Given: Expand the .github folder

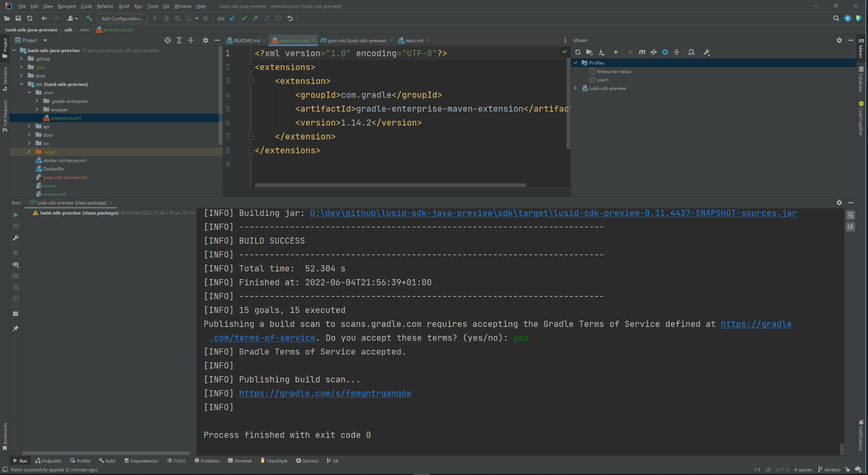Looking at the screenshot, I should click(22, 59).
